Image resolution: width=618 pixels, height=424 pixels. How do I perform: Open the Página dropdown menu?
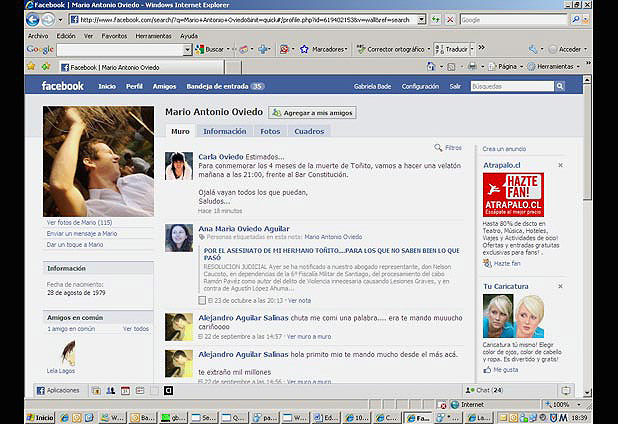click(506, 67)
